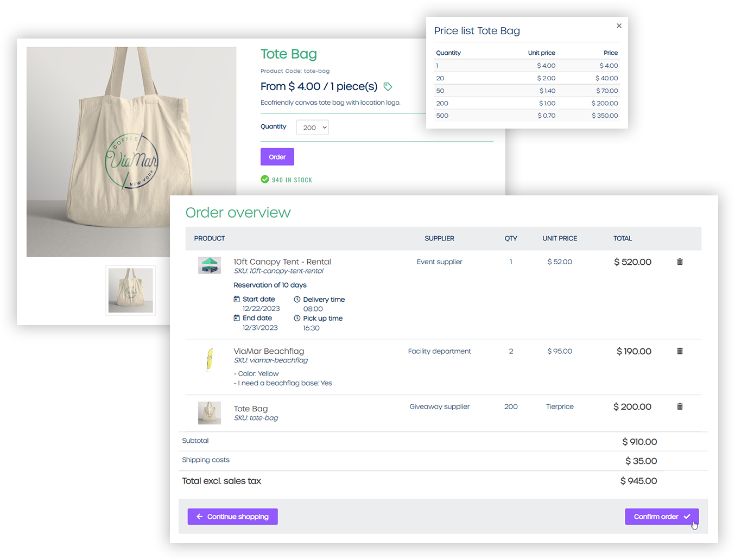The image size is (735, 560).
Task: Click the delivery time 08:00
Action: [313, 309]
